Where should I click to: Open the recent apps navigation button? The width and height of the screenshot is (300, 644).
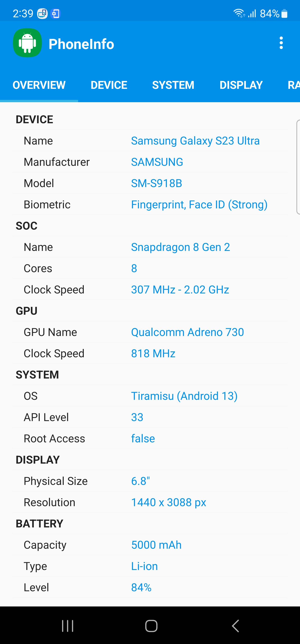pyautogui.click(x=68, y=626)
